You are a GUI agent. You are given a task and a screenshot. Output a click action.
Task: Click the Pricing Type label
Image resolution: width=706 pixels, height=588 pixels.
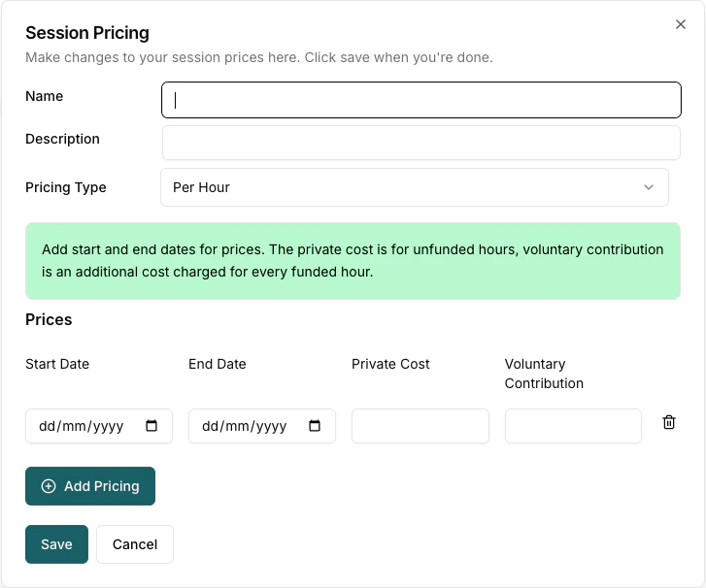point(66,187)
